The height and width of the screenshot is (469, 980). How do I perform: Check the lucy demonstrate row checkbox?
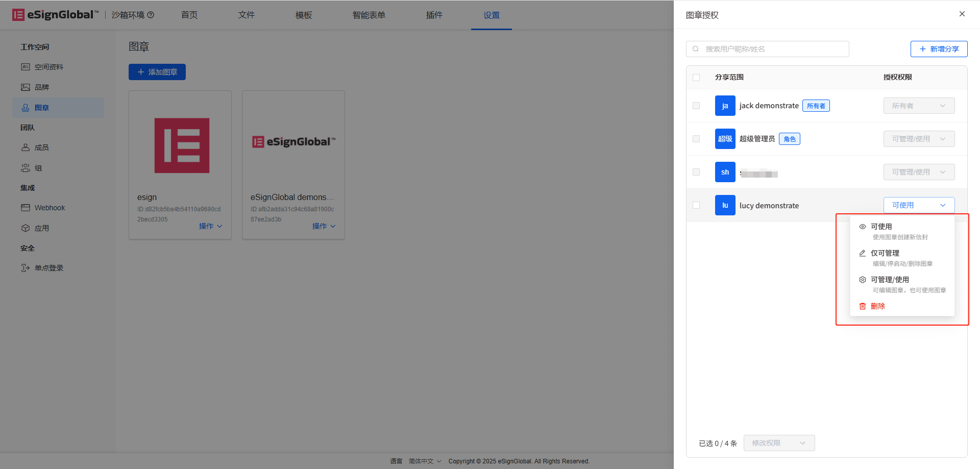[x=696, y=205]
